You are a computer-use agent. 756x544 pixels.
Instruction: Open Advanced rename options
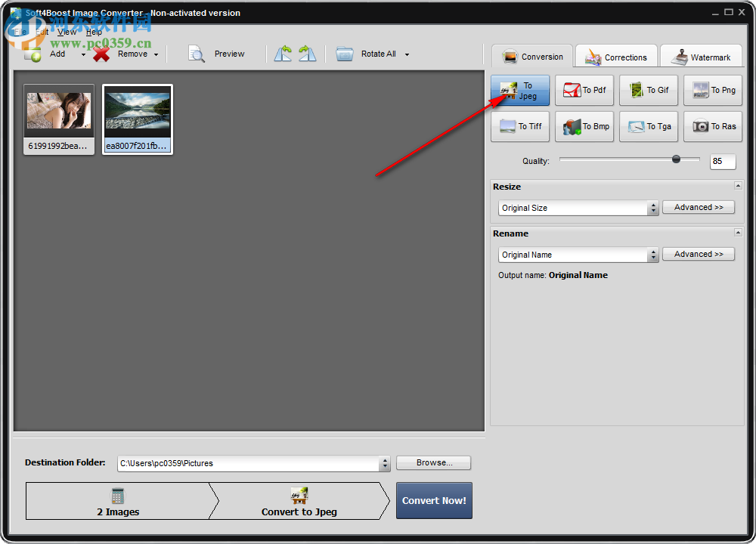click(x=698, y=254)
